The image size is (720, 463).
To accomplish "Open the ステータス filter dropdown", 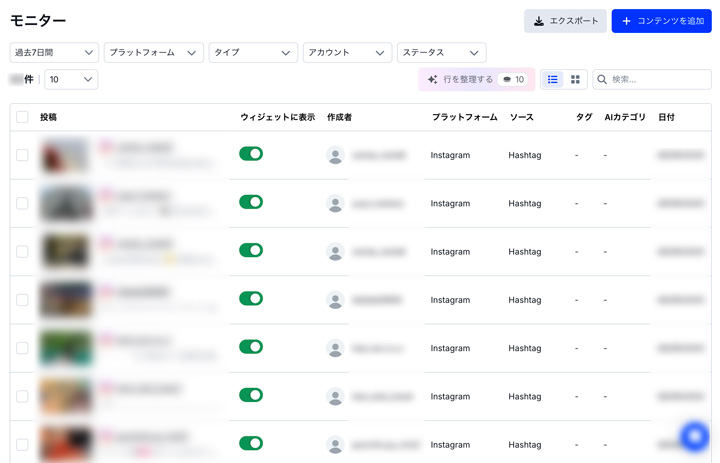I will pos(441,52).
